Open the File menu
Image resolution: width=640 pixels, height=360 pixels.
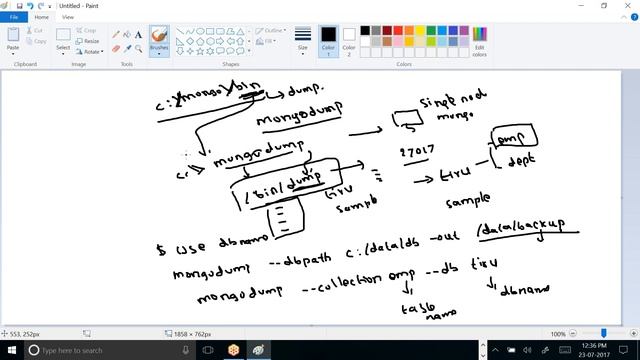[14, 17]
